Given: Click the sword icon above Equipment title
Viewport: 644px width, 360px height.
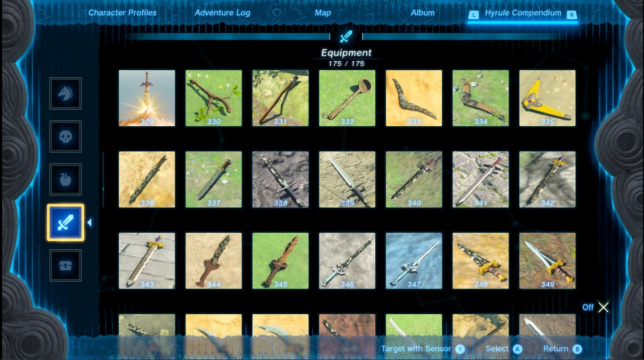Looking at the screenshot, I should coord(347,36).
